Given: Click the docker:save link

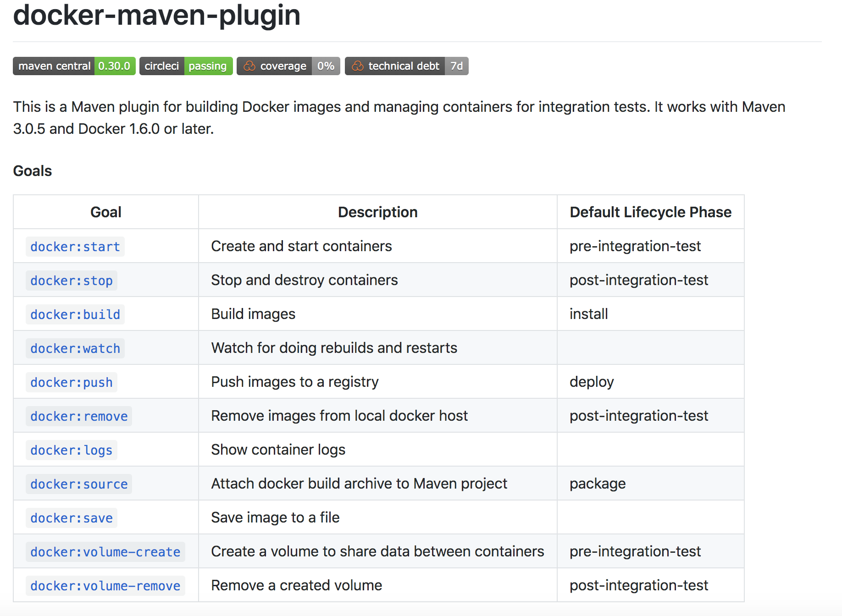Looking at the screenshot, I should (x=72, y=518).
